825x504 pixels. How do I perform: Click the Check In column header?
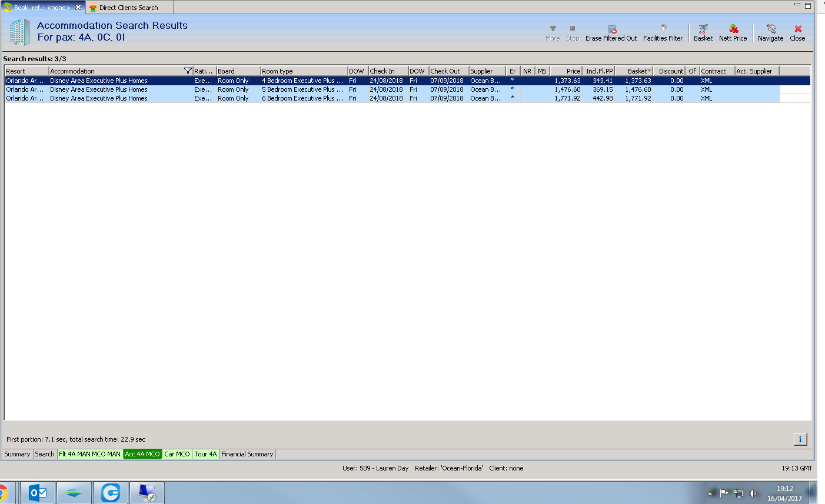coord(388,71)
